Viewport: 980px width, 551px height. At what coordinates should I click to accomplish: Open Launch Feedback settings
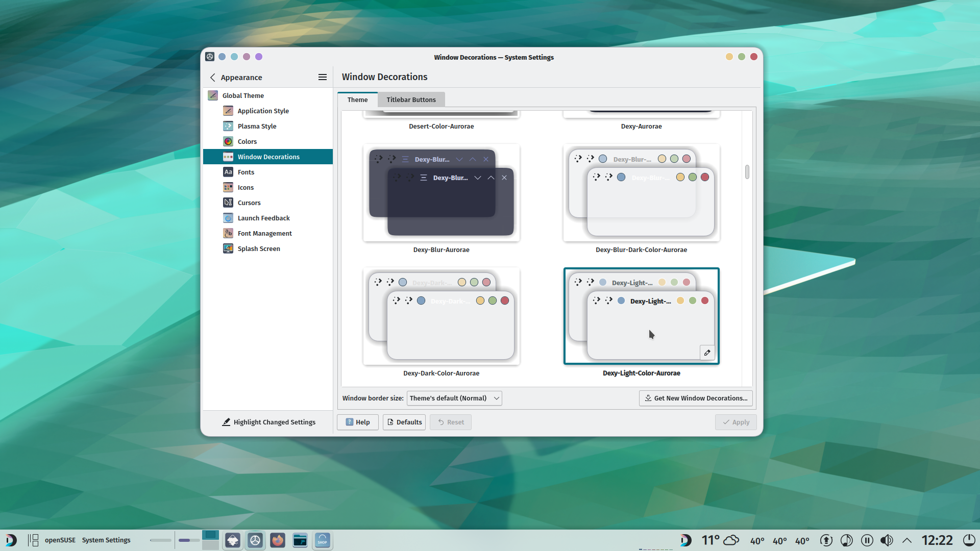tap(267, 218)
